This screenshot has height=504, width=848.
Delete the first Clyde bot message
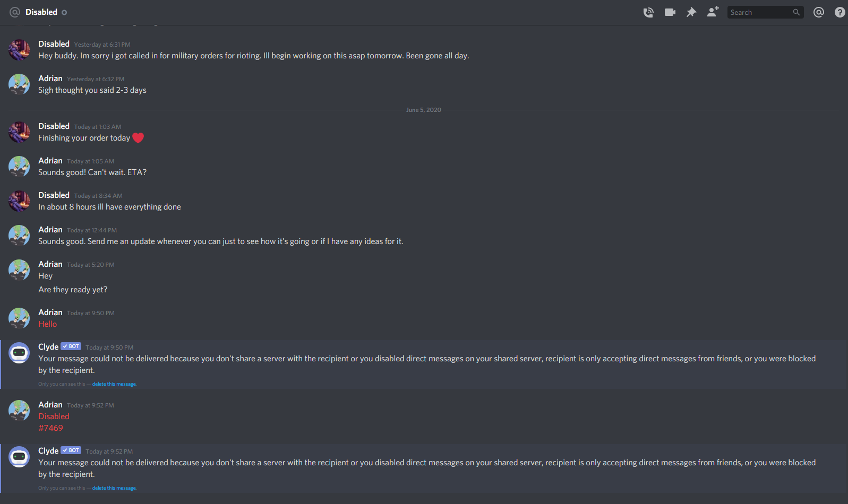[x=114, y=384]
